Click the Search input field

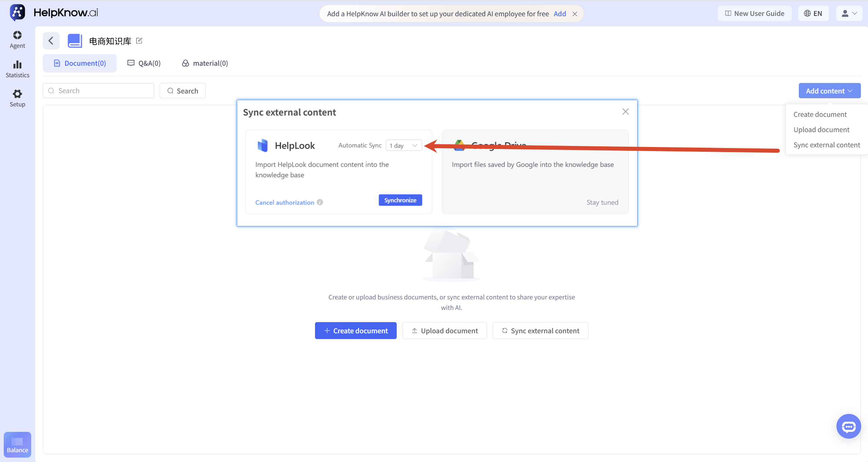pyautogui.click(x=98, y=91)
